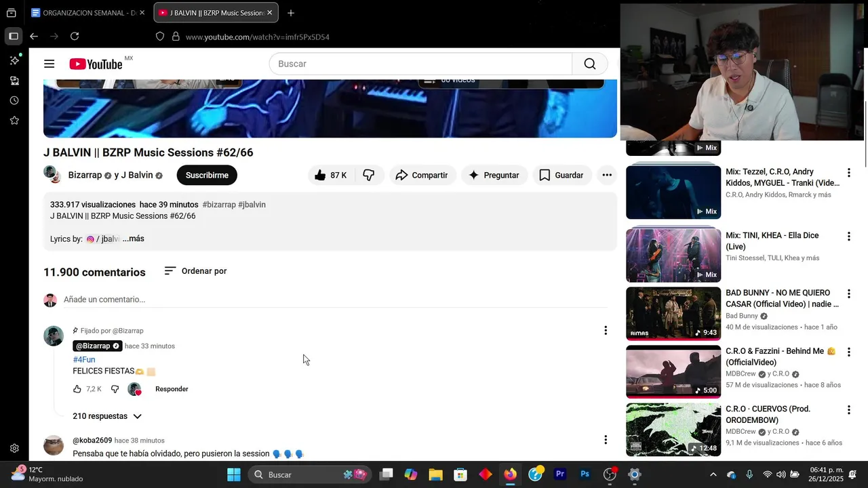The width and height of the screenshot is (868, 488).
Task: Open synced tabs sidebar icon
Action: tap(14, 81)
